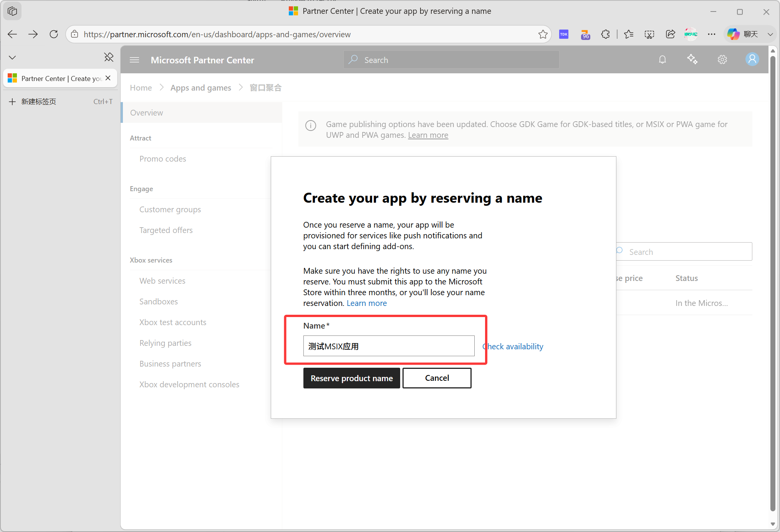780x532 pixels.
Task: Open the extension with 96 badge
Action: [585, 35]
